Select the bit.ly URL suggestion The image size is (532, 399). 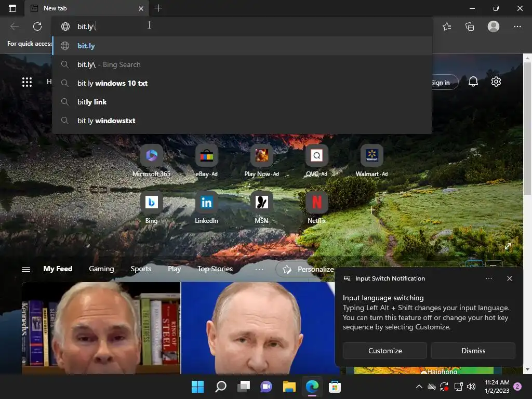coord(242,46)
